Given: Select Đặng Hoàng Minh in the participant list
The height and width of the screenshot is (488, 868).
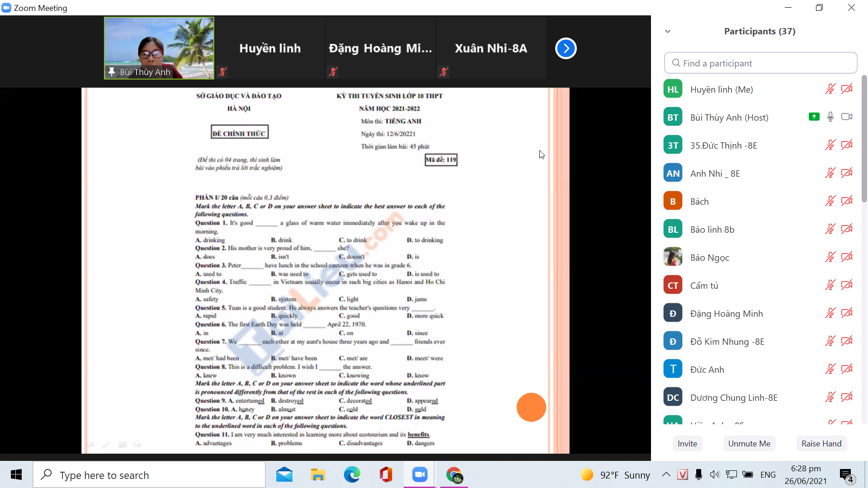Looking at the screenshot, I should [726, 314].
